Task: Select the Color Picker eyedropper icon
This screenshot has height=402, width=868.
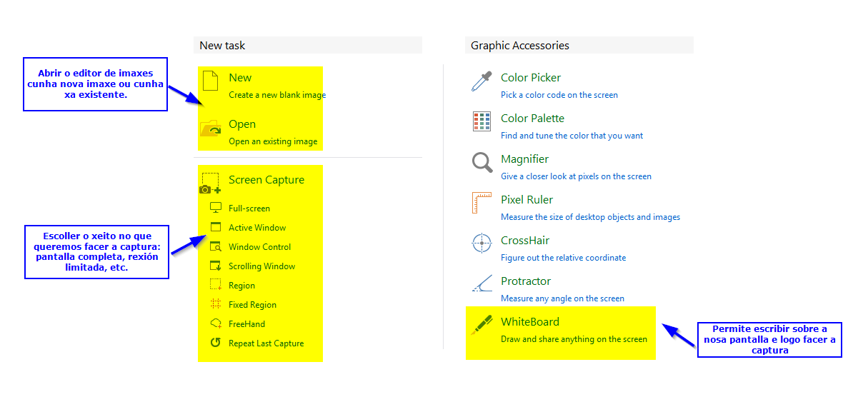Action: click(482, 81)
